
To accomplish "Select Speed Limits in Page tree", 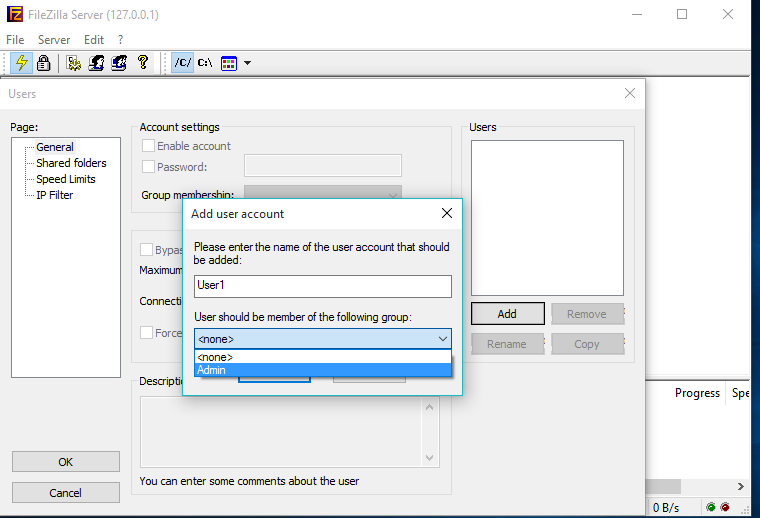I will point(66,179).
